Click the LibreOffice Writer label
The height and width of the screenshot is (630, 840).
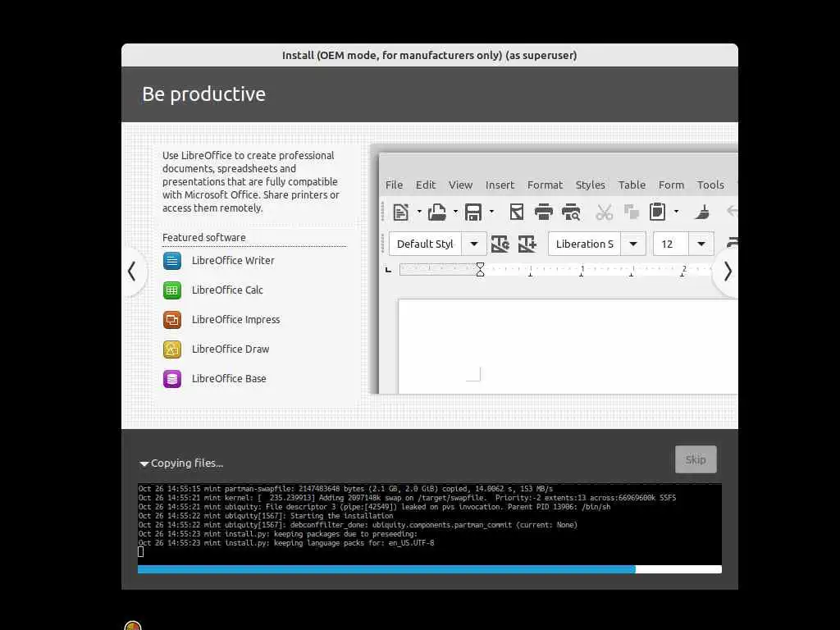(233, 261)
